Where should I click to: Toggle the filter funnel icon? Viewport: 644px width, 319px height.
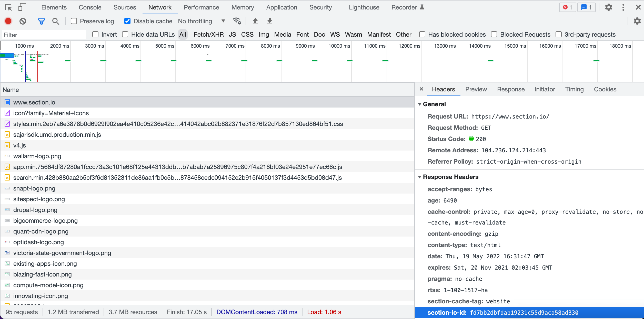(x=41, y=21)
